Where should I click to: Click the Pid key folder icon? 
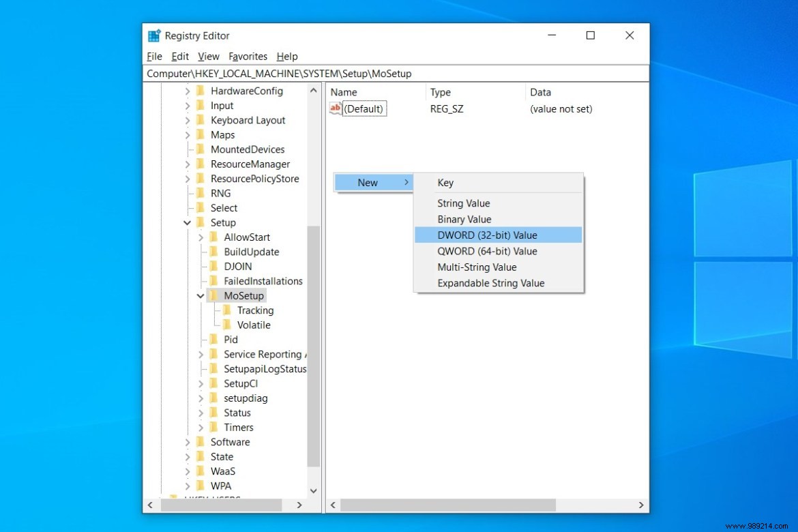click(x=213, y=339)
